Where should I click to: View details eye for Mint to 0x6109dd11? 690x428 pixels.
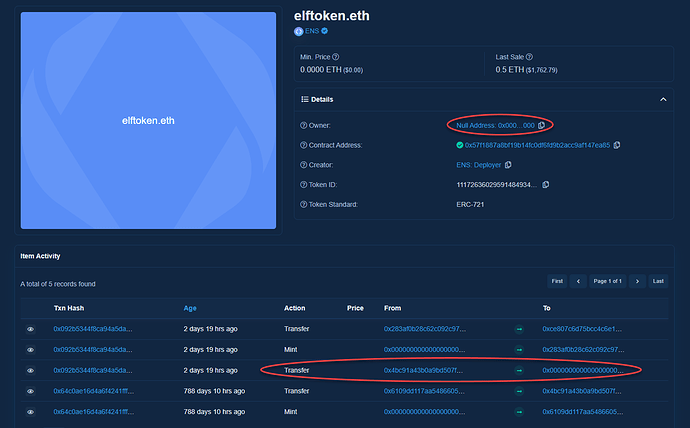(x=30, y=412)
